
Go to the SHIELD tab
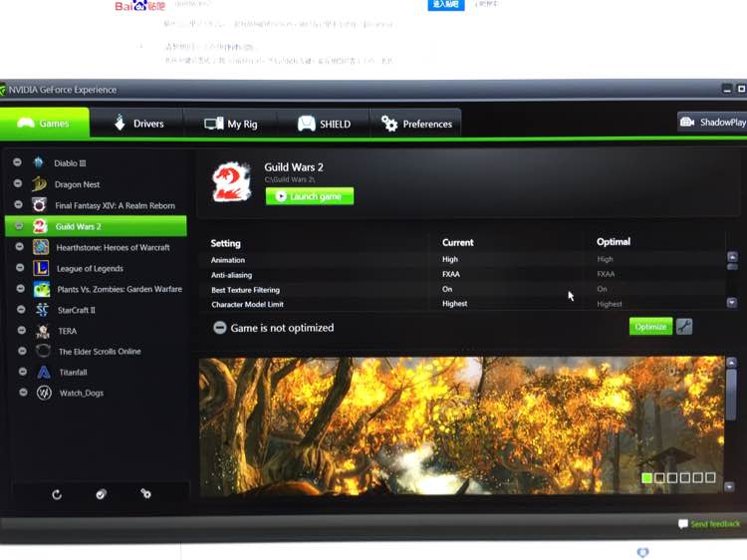point(324,124)
